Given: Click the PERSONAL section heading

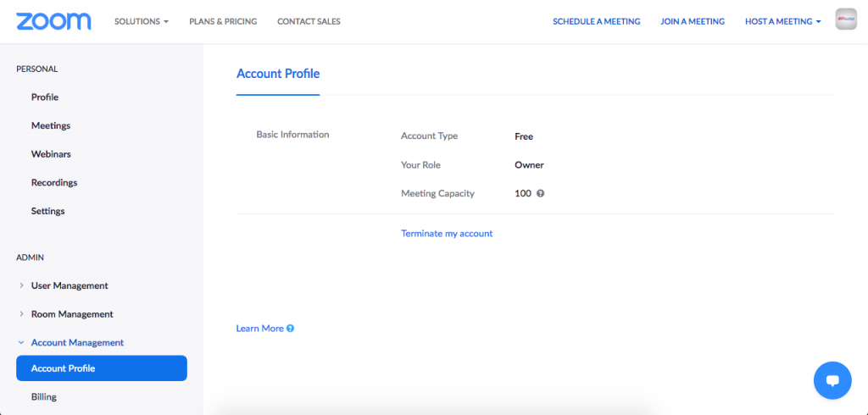Looking at the screenshot, I should click(37, 69).
